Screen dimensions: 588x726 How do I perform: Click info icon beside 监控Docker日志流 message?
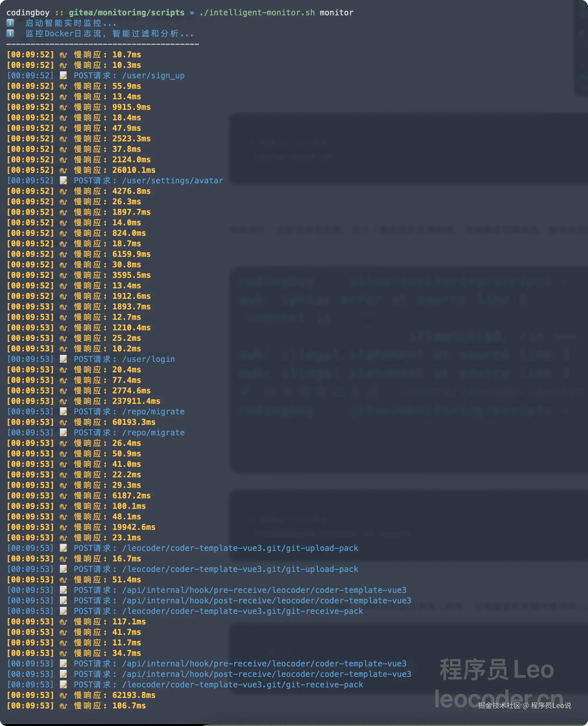click(10, 33)
